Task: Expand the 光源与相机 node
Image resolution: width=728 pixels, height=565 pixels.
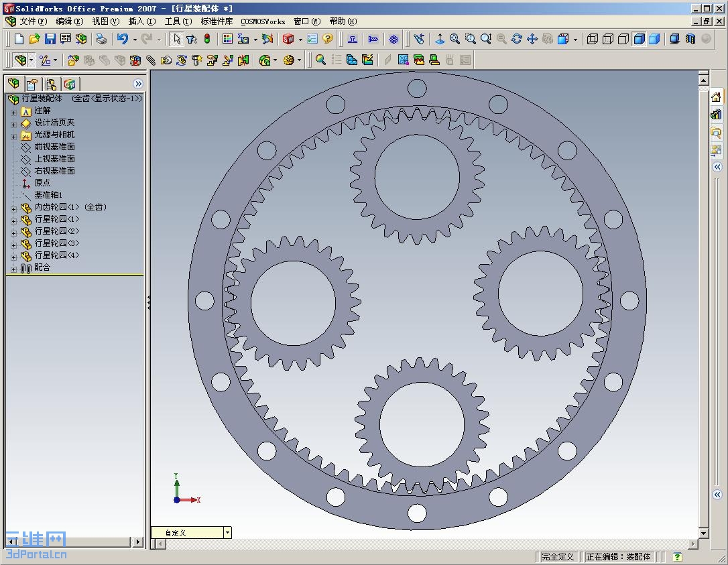Action: [13, 137]
